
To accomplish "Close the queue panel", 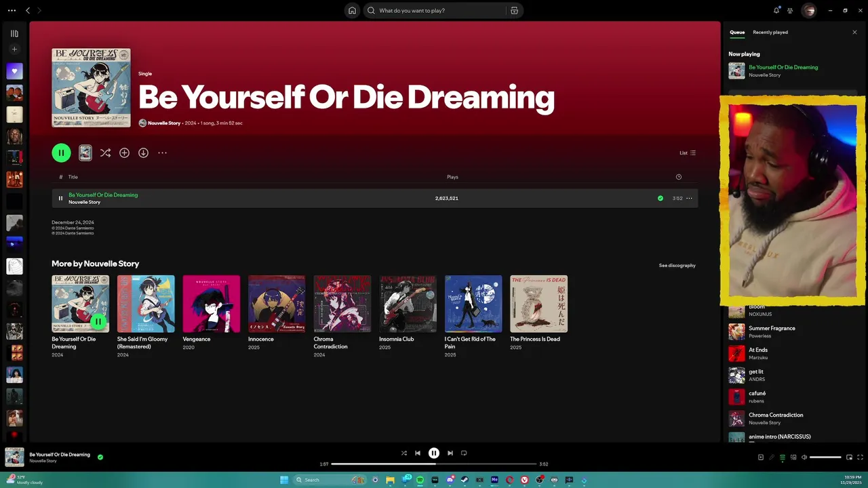I will (854, 32).
